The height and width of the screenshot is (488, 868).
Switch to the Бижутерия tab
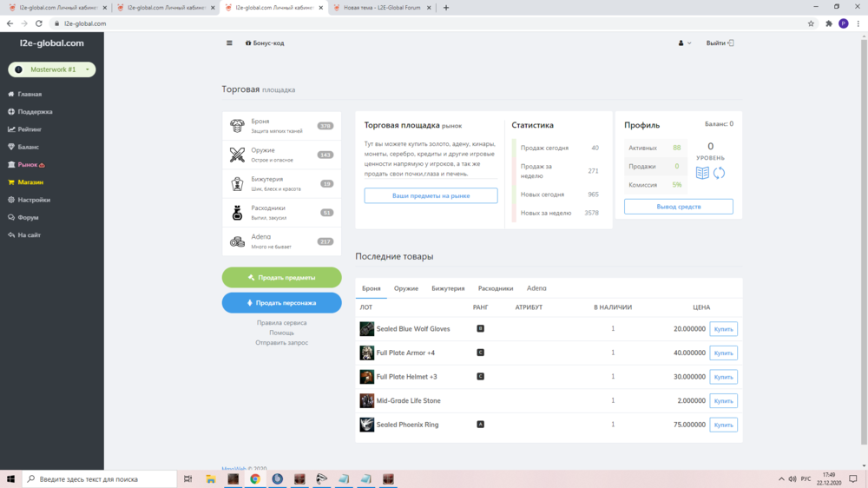[x=448, y=288]
